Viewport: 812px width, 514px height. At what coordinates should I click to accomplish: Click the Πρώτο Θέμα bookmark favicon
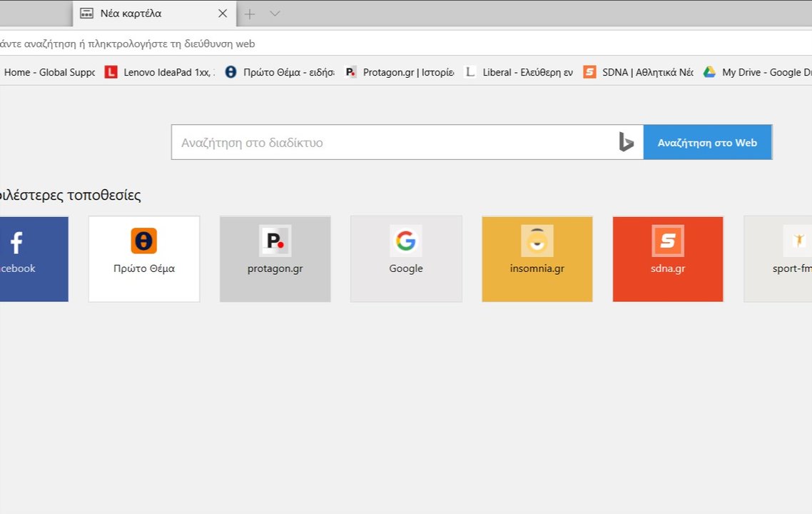click(231, 72)
